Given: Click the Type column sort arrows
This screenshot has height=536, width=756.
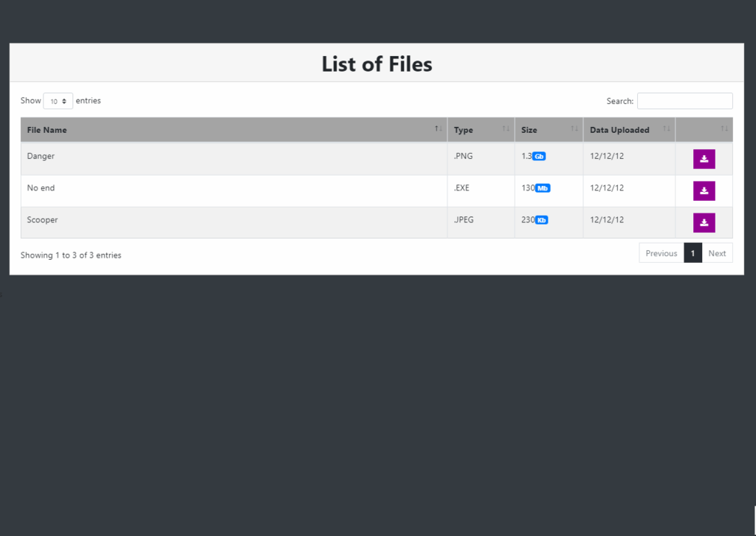Looking at the screenshot, I should click(506, 129).
